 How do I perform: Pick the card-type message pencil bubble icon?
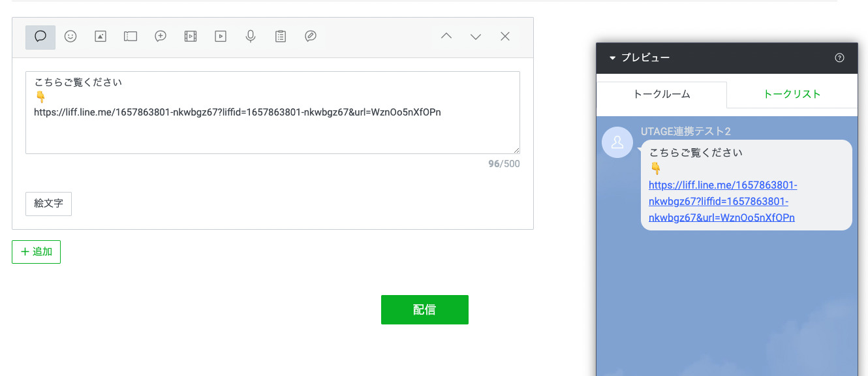(311, 37)
